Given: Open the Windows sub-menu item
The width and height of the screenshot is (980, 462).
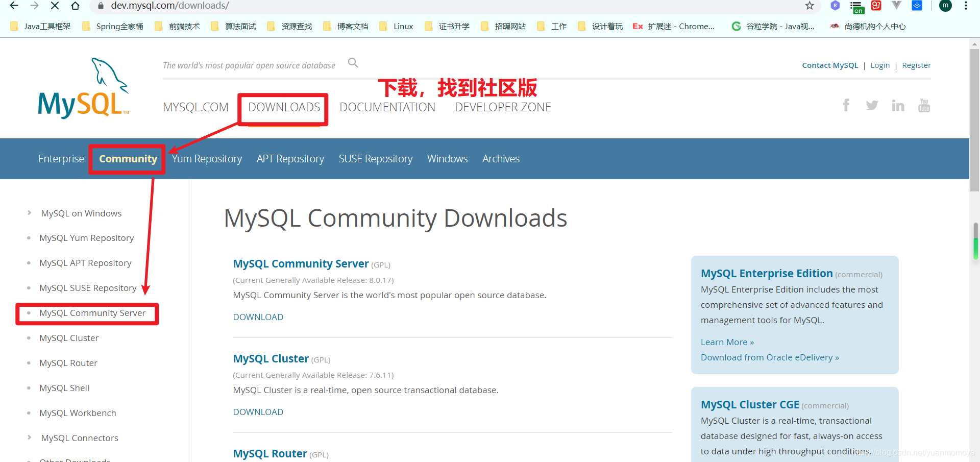Looking at the screenshot, I should (x=448, y=159).
